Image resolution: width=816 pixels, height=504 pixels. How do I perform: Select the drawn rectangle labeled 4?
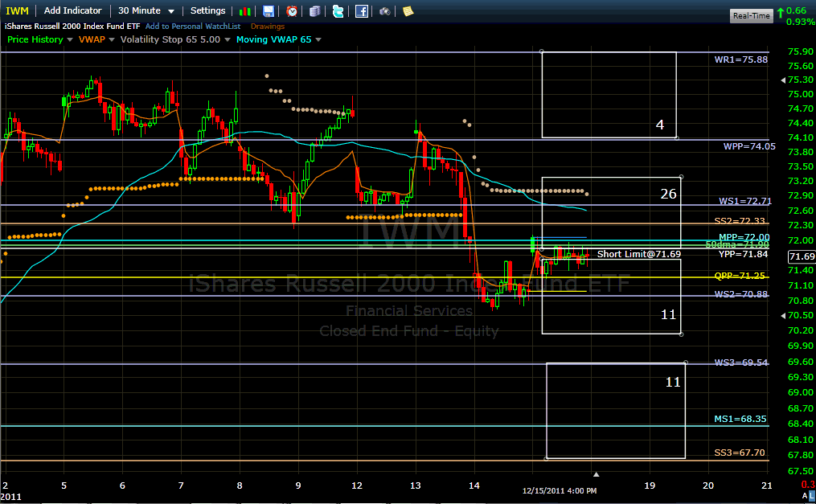coord(609,95)
